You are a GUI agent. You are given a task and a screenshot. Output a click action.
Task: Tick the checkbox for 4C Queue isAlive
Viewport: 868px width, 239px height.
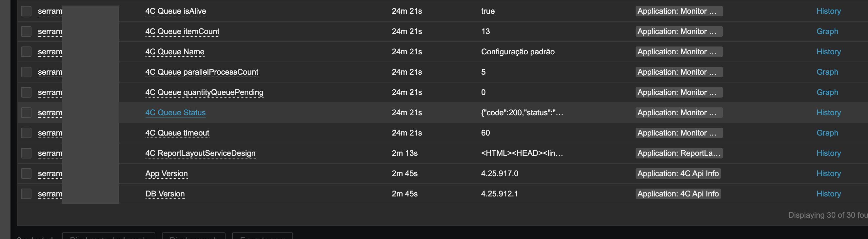coord(26,11)
